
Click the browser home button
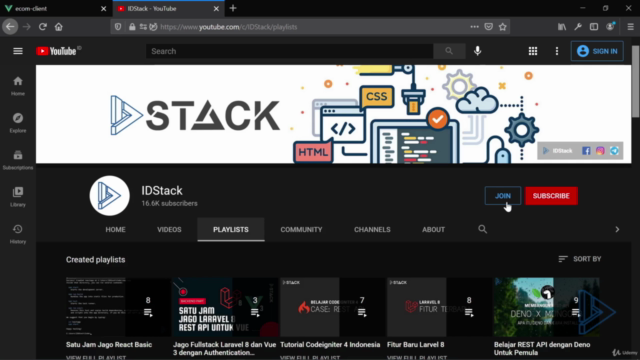59,27
